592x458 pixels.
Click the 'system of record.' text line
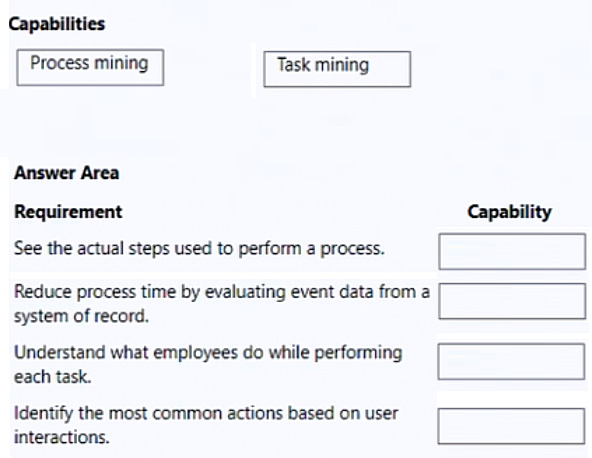(x=81, y=316)
